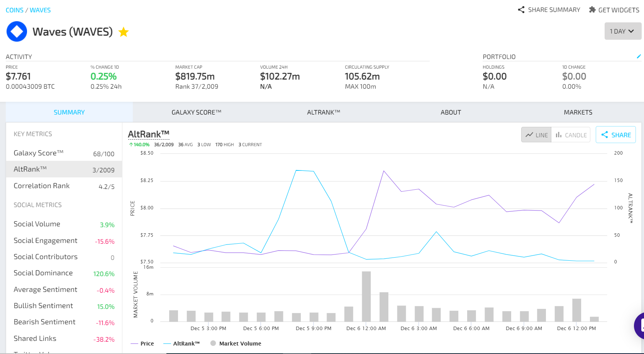Switch chart to CANDLE view
This screenshot has height=354, width=644.
click(571, 135)
